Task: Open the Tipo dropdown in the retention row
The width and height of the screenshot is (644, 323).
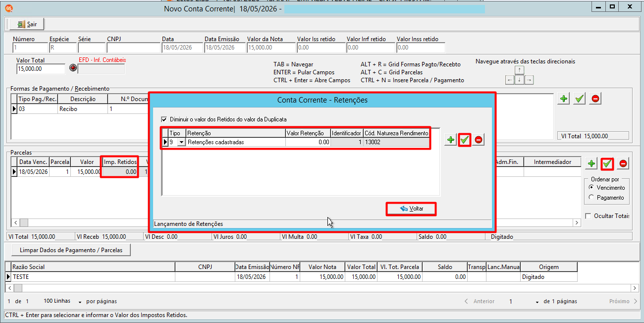Action: click(181, 142)
